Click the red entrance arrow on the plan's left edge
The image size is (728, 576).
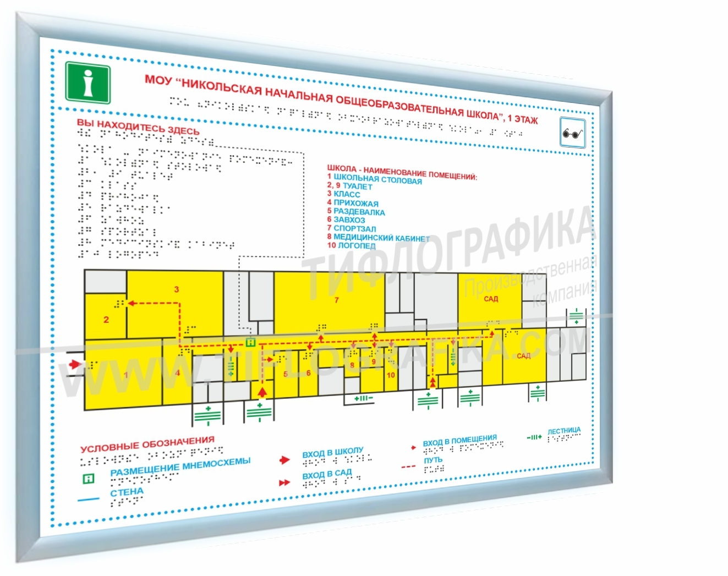75,364
